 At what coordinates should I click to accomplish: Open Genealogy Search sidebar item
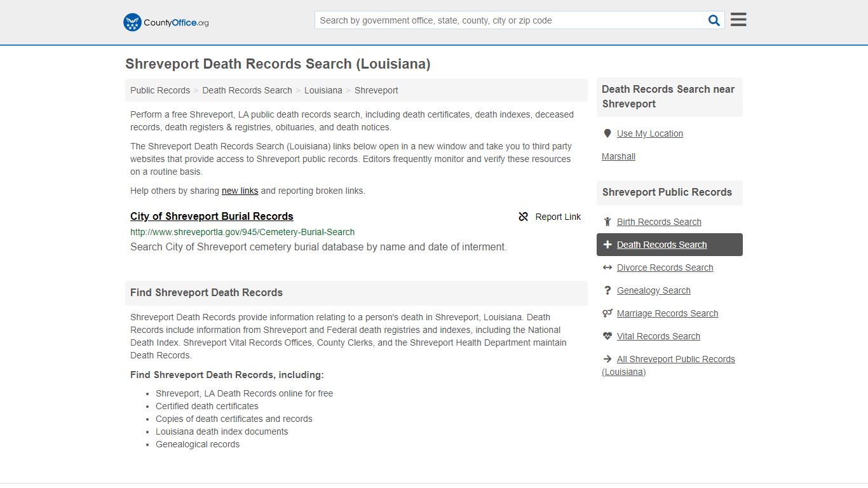pos(654,290)
